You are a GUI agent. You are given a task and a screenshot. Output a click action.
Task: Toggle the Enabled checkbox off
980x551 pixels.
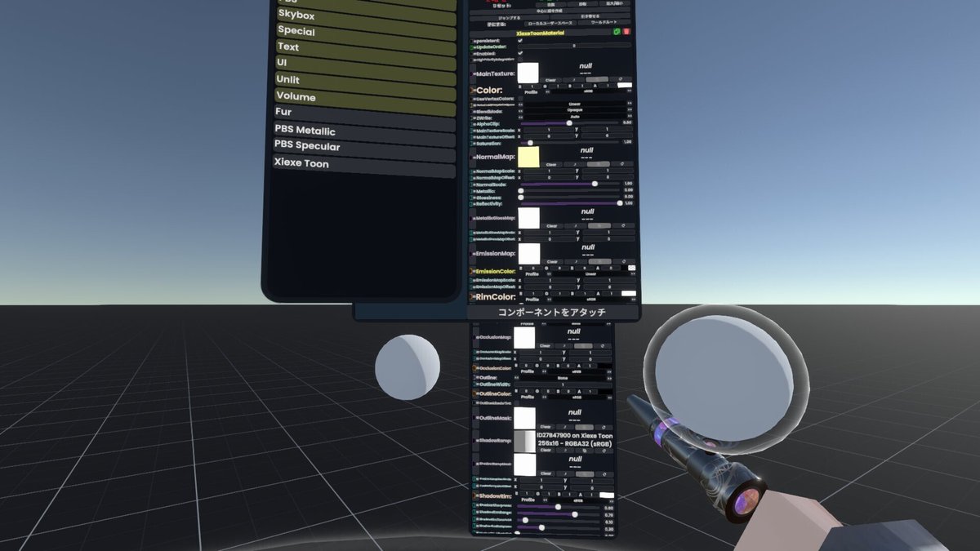click(x=520, y=53)
